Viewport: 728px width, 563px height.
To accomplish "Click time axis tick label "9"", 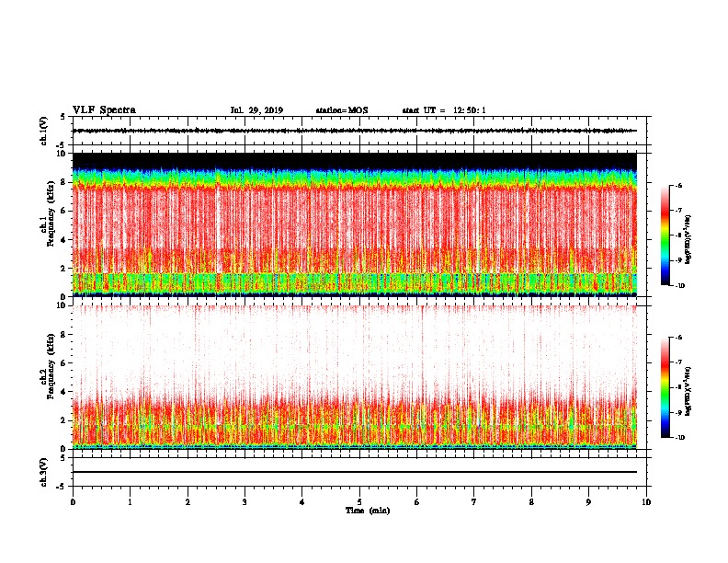I will click(588, 502).
